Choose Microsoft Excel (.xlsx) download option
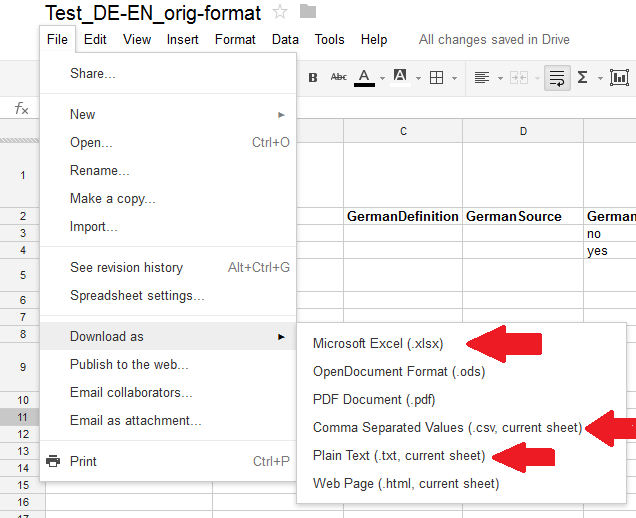 tap(377, 344)
